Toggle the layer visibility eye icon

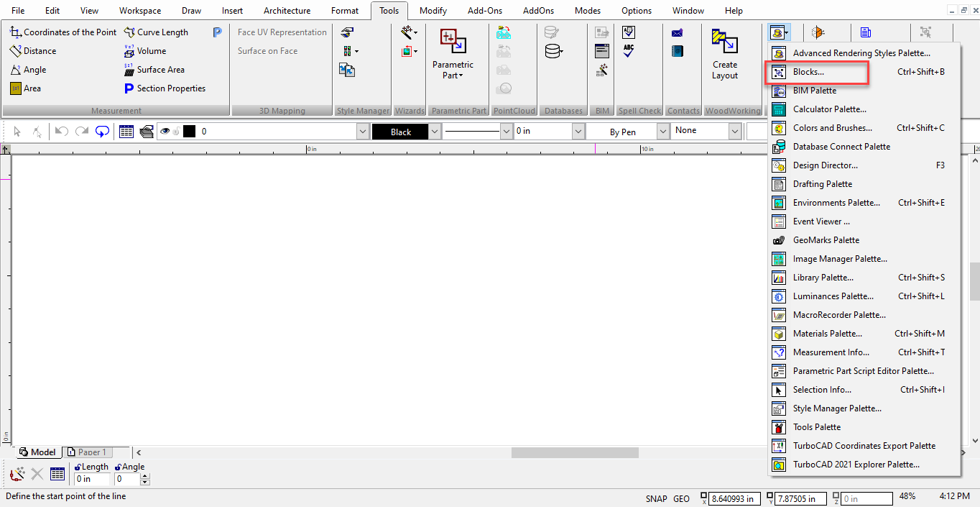point(165,132)
